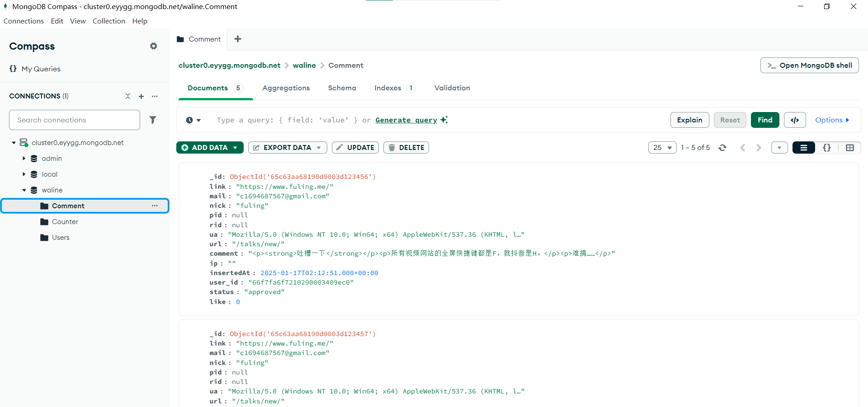Image resolution: width=868 pixels, height=407 pixels.
Task: Switch to list view of documents
Action: click(804, 148)
